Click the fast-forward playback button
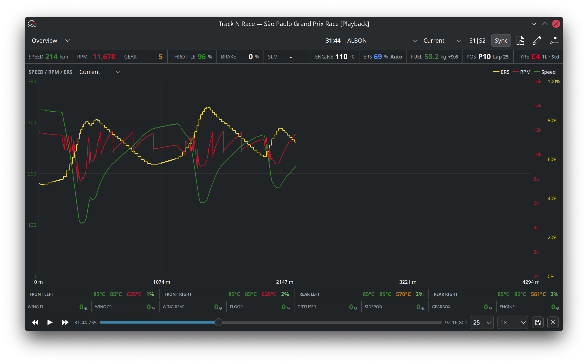 (65, 322)
